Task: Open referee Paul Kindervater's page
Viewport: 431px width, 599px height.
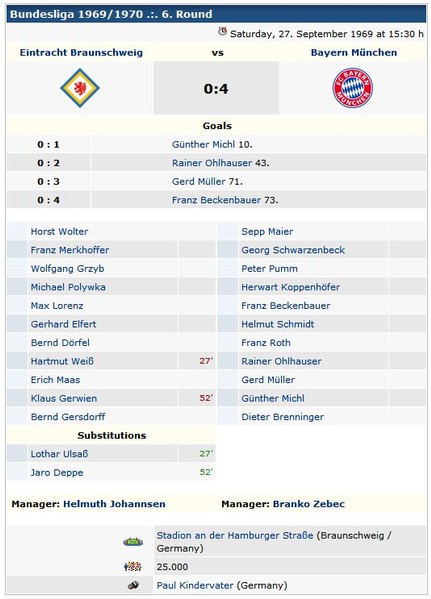Action: pyautogui.click(x=195, y=585)
